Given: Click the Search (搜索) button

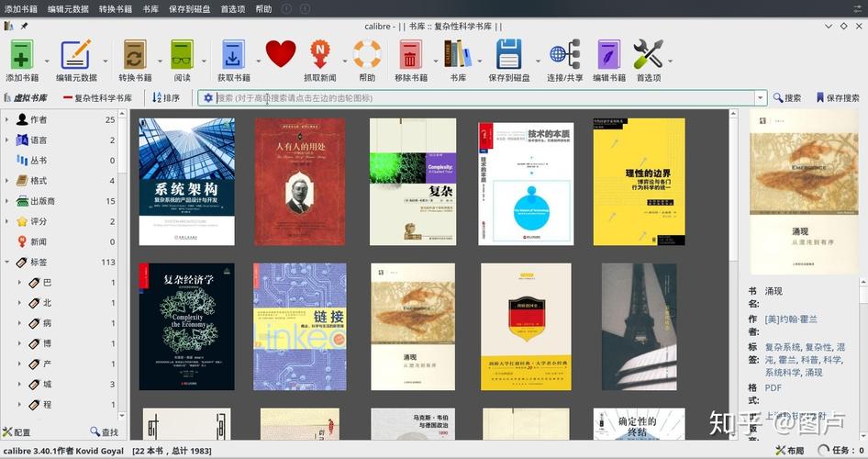Looking at the screenshot, I should pyautogui.click(x=787, y=98).
